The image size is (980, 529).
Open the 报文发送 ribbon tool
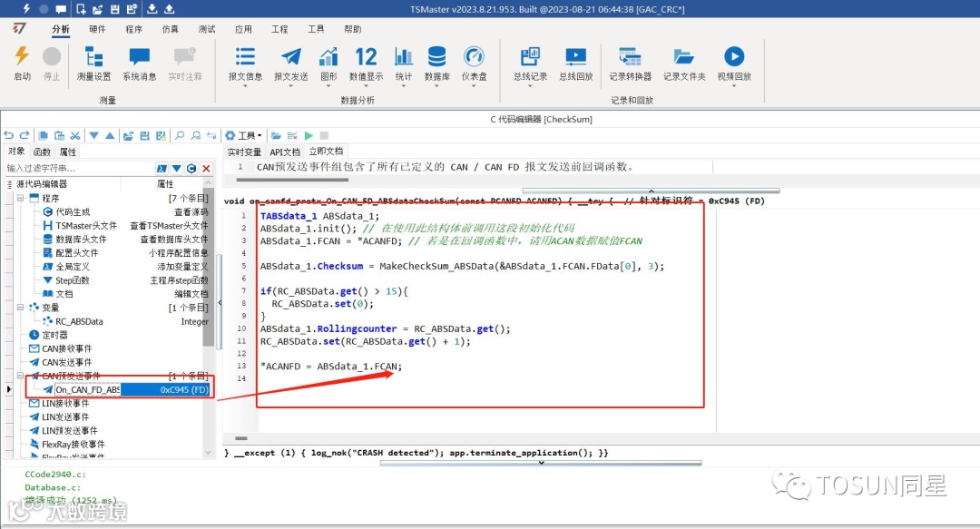tap(290, 65)
